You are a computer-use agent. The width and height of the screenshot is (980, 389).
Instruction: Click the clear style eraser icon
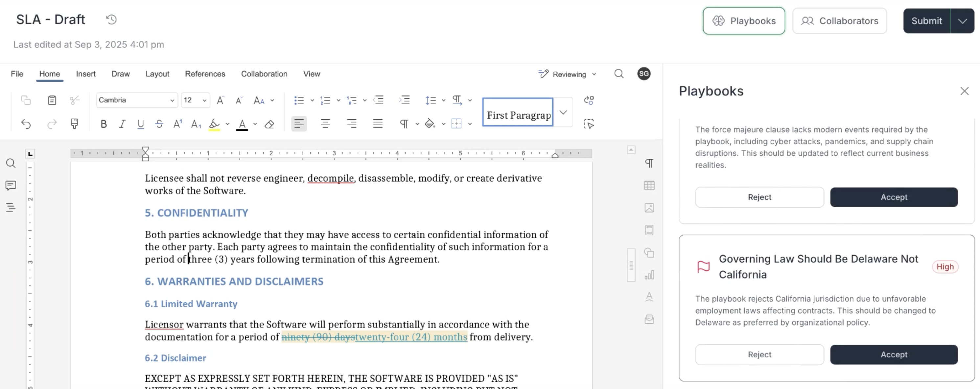pos(269,124)
